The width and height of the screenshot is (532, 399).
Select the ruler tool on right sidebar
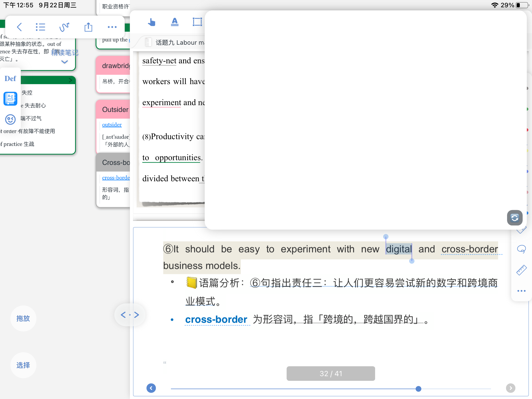pyautogui.click(x=521, y=270)
